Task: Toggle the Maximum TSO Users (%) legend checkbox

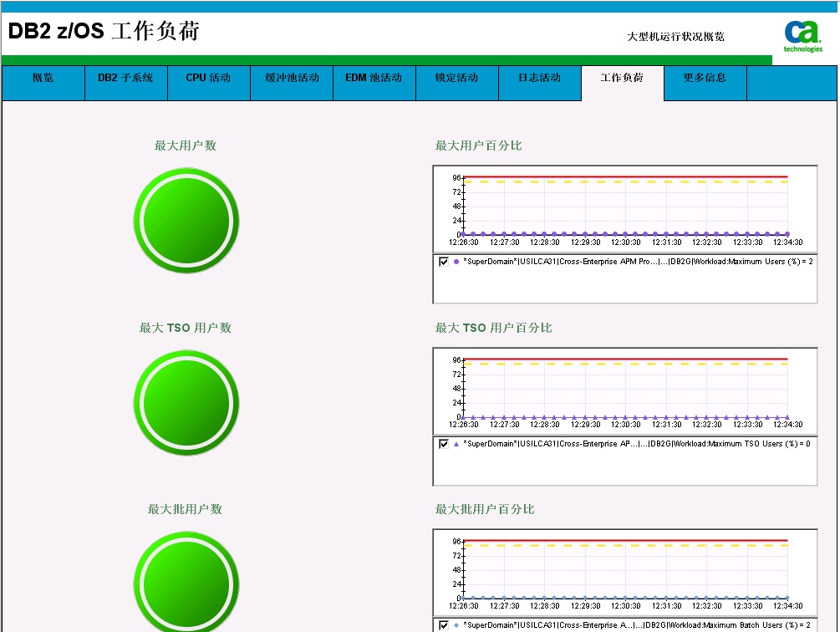Action: (444, 443)
